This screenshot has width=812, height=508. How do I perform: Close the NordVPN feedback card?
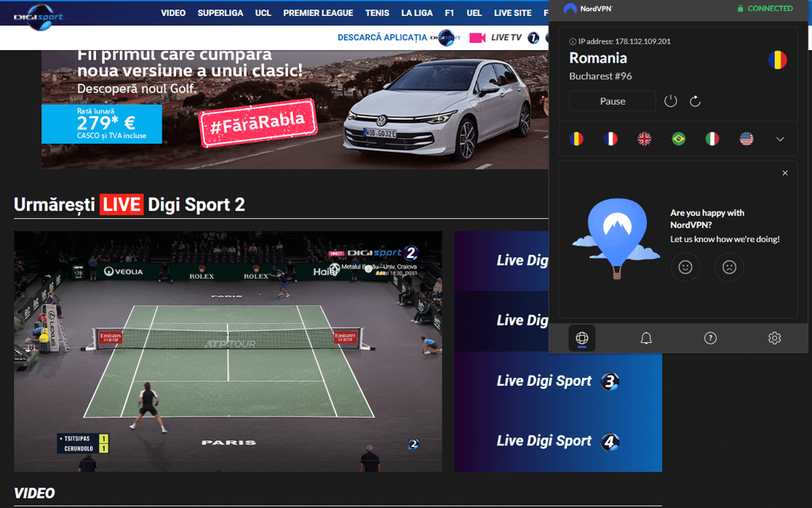click(785, 173)
